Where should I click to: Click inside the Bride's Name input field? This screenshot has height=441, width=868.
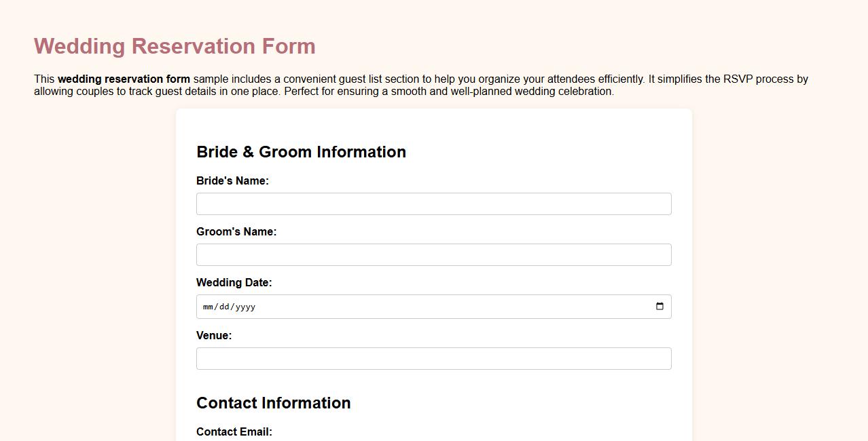click(433, 204)
